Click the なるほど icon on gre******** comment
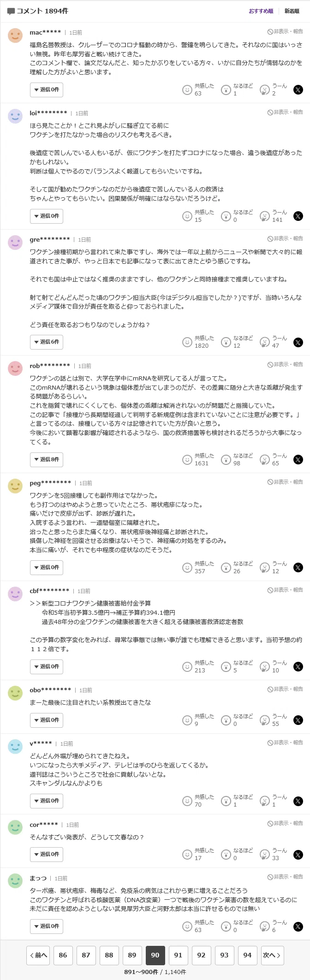310x980 pixels. pyautogui.click(x=226, y=342)
